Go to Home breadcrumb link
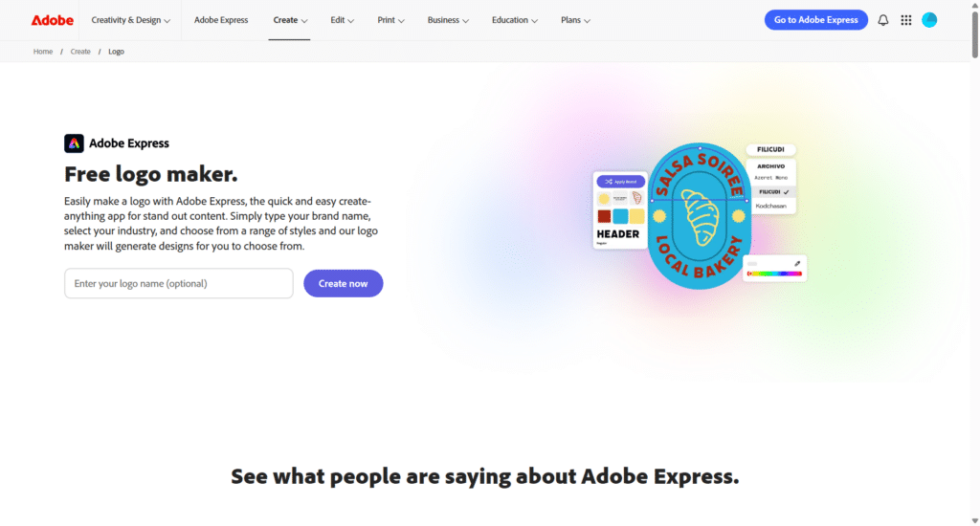980x526 pixels. 43,52
